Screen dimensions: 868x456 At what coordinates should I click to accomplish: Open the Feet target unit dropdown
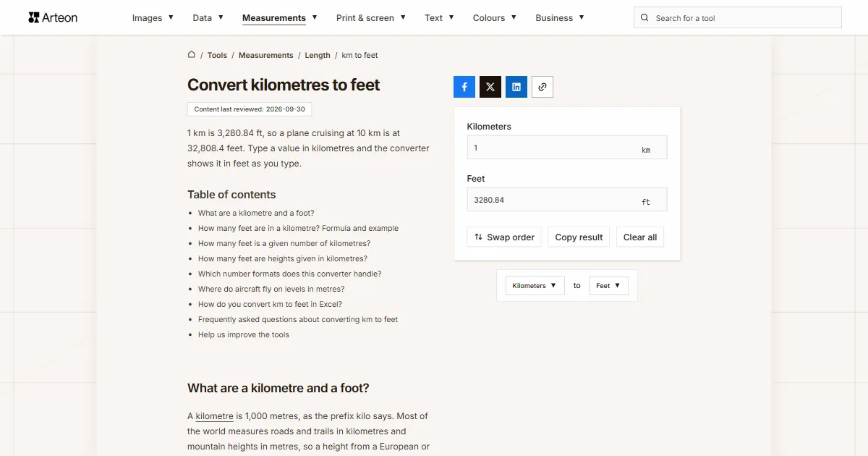pos(608,286)
